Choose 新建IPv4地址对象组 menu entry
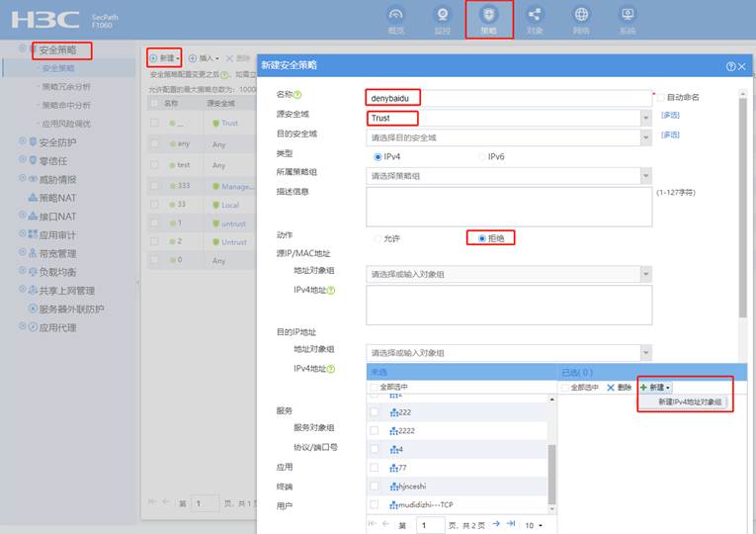The image size is (756, 534). click(690, 401)
